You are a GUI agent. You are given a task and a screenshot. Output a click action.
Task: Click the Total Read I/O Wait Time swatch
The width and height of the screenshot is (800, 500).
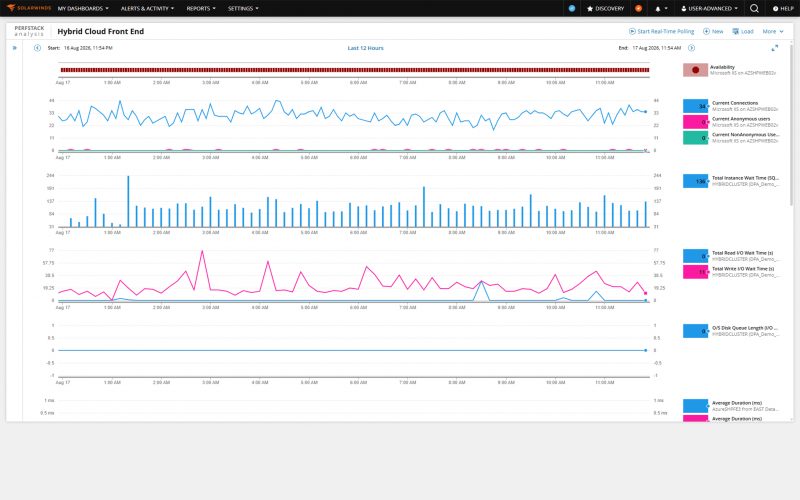click(695, 256)
